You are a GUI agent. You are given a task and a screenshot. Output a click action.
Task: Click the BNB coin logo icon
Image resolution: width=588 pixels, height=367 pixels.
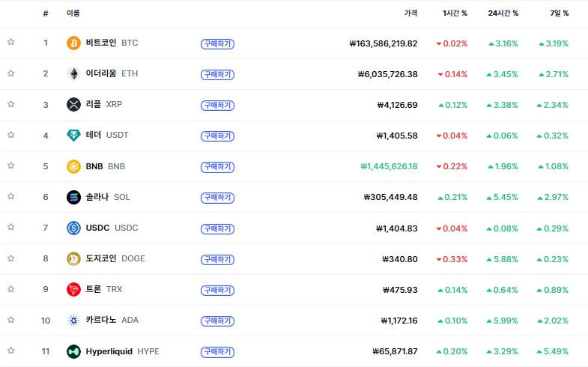(73, 166)
